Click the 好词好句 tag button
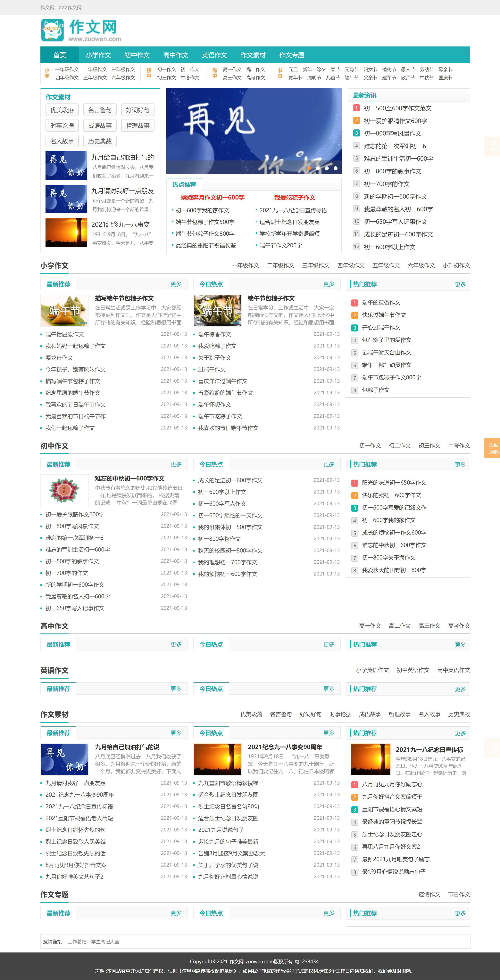Screen dimensions: 500x980 click(138, 110)
